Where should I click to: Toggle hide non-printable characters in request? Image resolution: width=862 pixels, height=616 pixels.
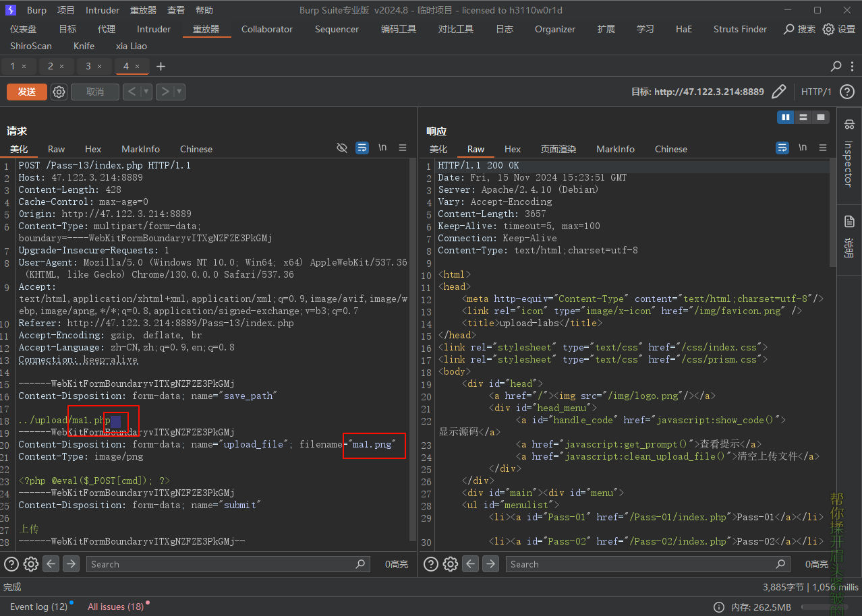(x=342, y=148)
